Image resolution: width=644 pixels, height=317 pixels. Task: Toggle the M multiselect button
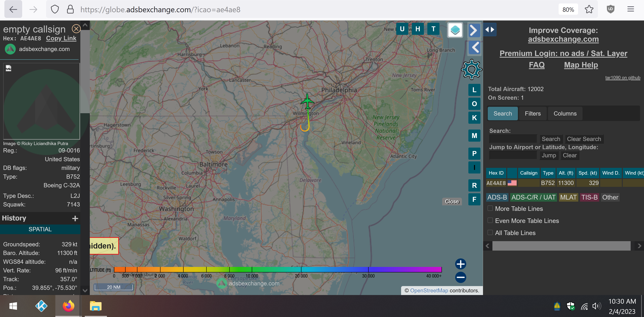[474, 136]
